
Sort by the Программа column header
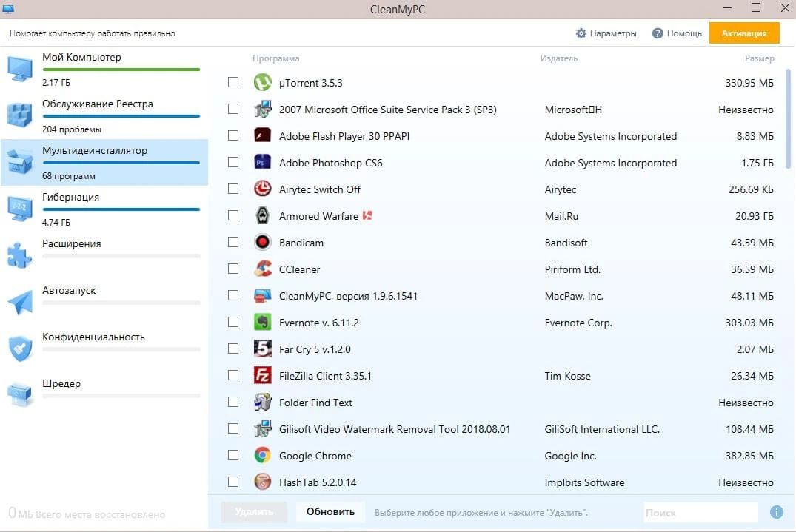click(275, 58)
